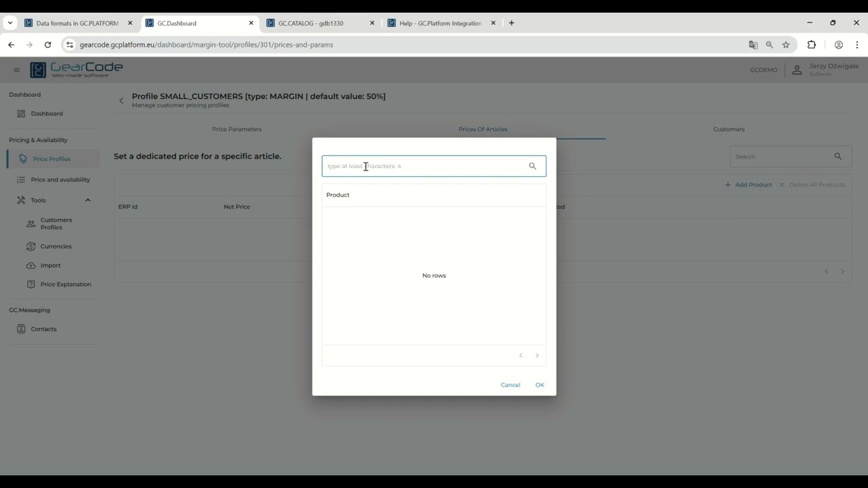Viewport: 868px width, 488px height.
Task: Switch to the Price Parameters tab
Action: coord(237,129)
